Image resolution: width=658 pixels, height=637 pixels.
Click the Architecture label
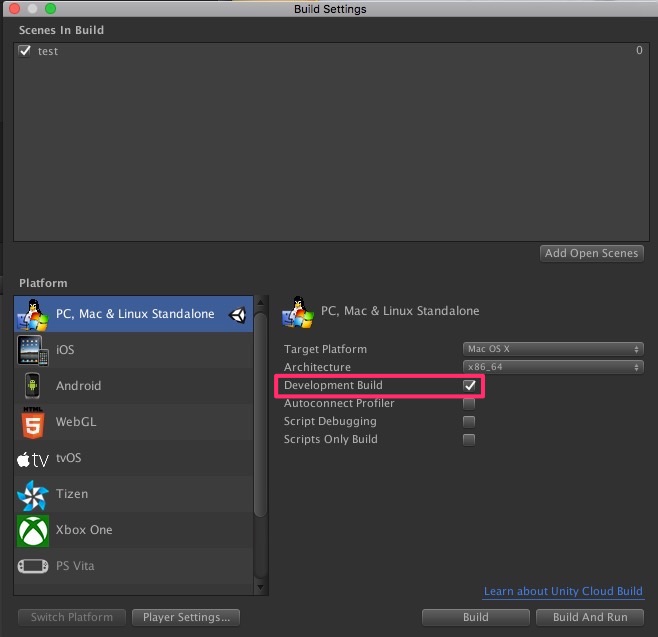pos(317,367)
